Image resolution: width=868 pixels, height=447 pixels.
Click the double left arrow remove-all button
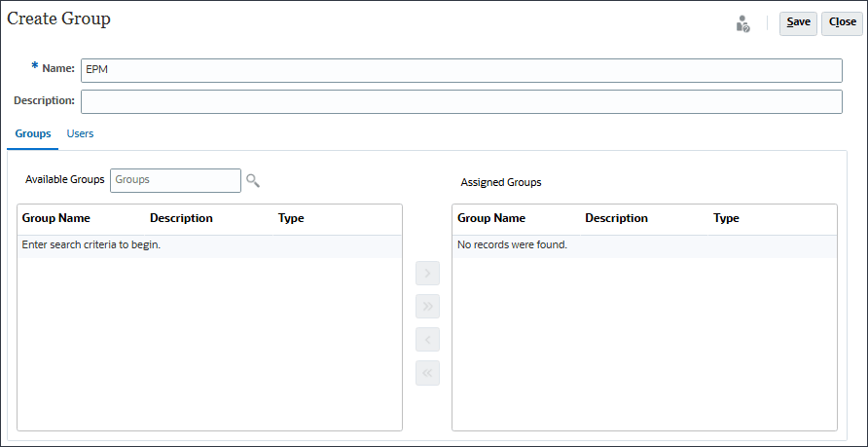[x=427, y=373]
